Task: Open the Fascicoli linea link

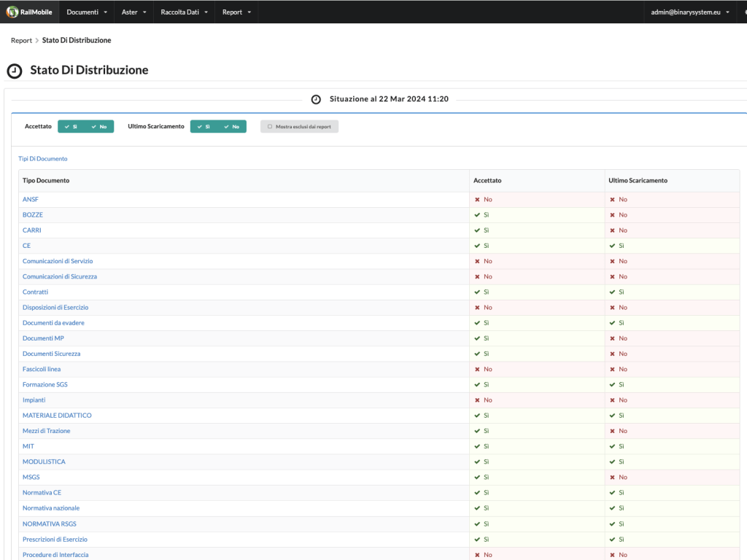Action: pos(42,369)
